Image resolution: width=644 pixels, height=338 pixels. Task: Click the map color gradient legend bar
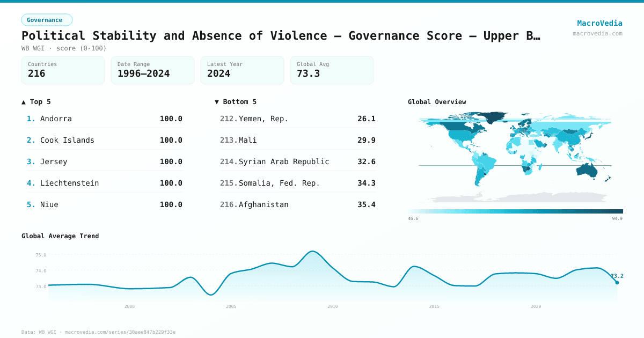pyautogui.click(x=515, y=211)
